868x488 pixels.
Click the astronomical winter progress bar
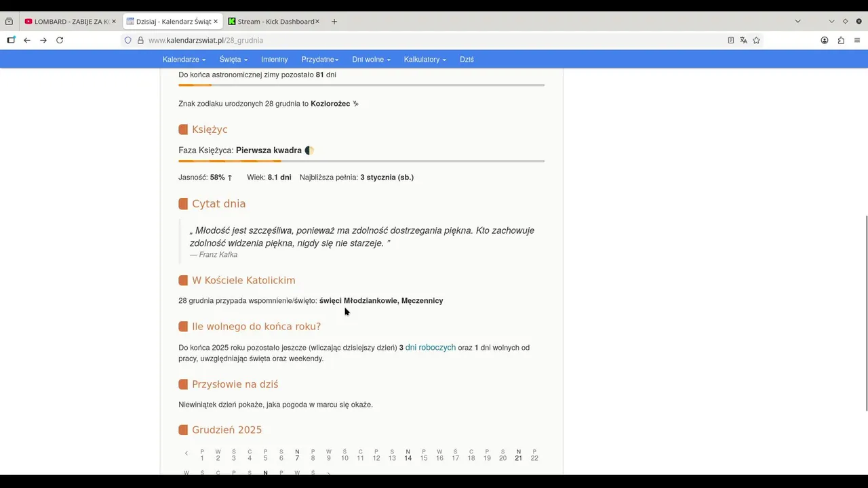[x=361, y=85]
